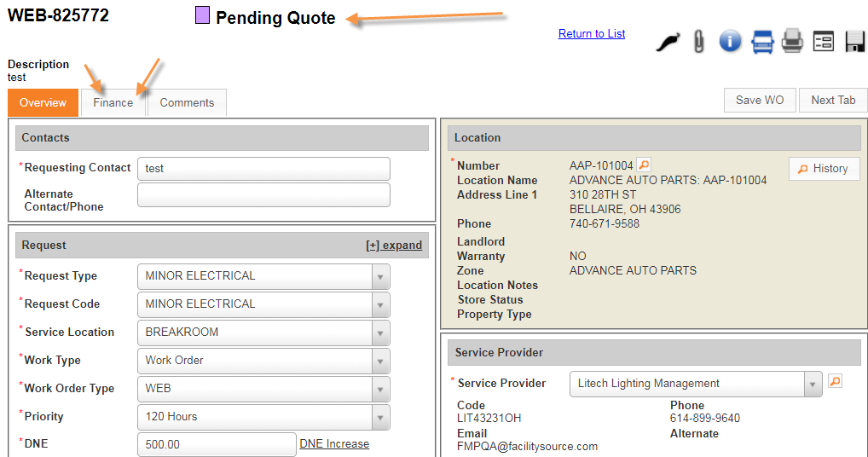Click the search icon beside location number
The height and width of the screenshot is (457, 868).
pos(645,165)
